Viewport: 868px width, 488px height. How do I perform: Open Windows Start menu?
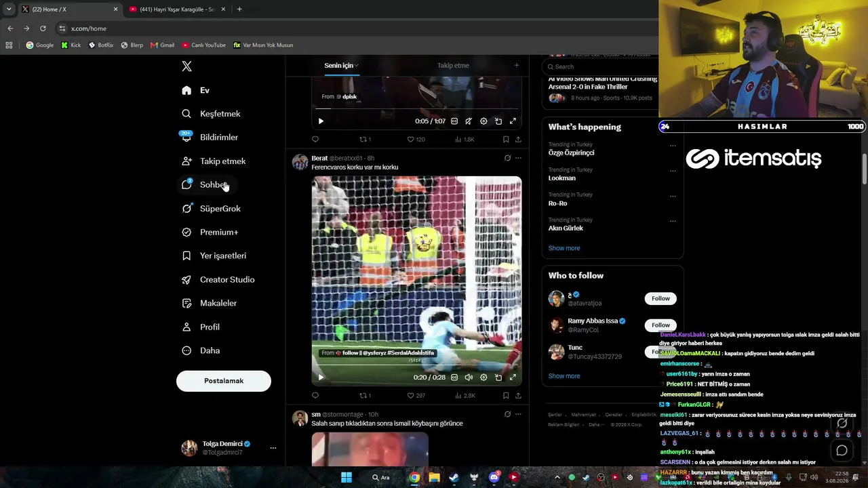[347, 477]
